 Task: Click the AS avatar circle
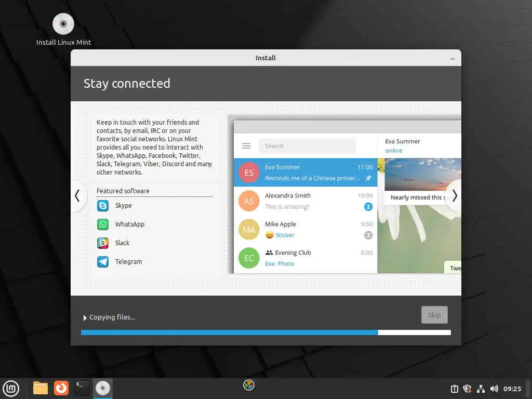click(x=249, y=201)
